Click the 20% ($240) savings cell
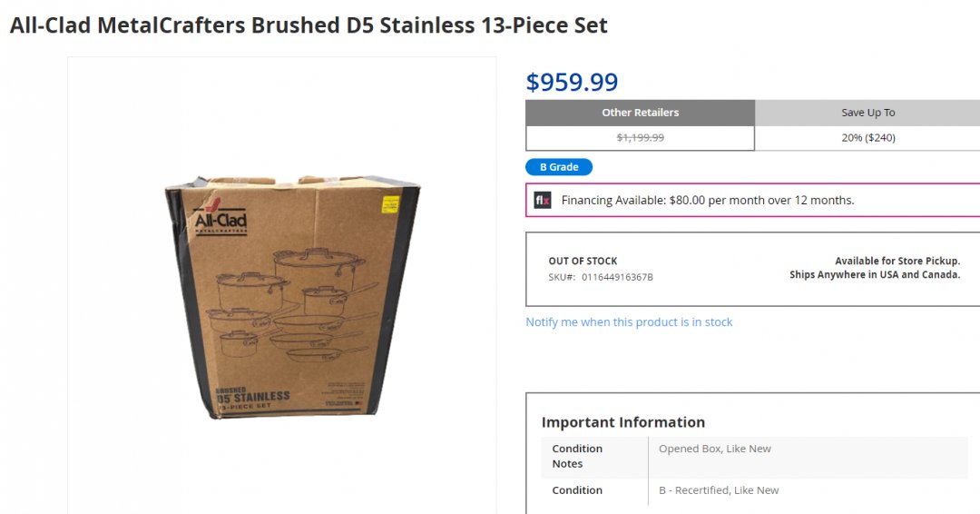Image resolution: width=980 pixels, height=514 pixels. [x=867, y=138]
